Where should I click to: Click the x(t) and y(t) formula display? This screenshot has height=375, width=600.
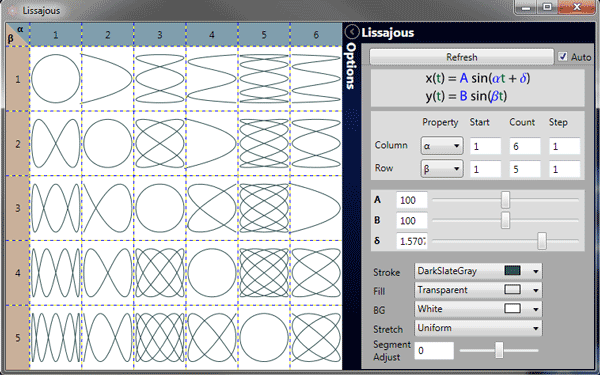coord(478,88)
